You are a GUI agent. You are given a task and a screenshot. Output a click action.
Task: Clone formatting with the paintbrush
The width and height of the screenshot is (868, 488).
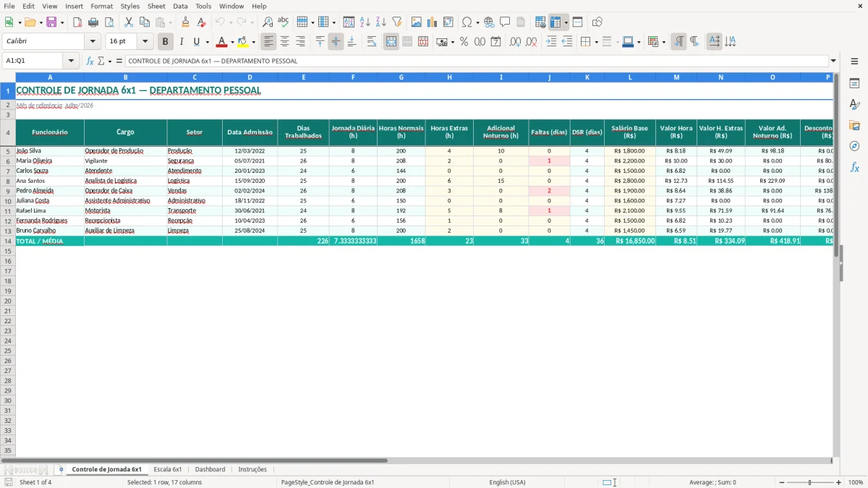[x=185, y=22]
